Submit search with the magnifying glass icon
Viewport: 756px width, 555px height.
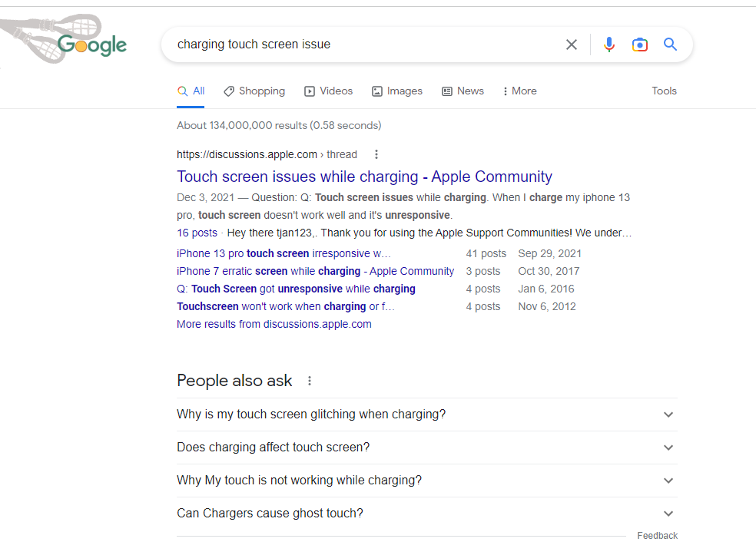click(670, 45)
